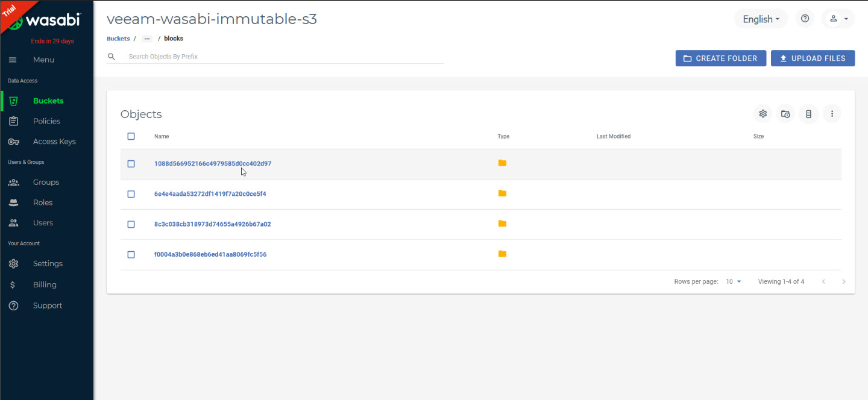This screenshot has width=868, height=400.
Task: Click the Name column header
Action: tap(162, 136)
